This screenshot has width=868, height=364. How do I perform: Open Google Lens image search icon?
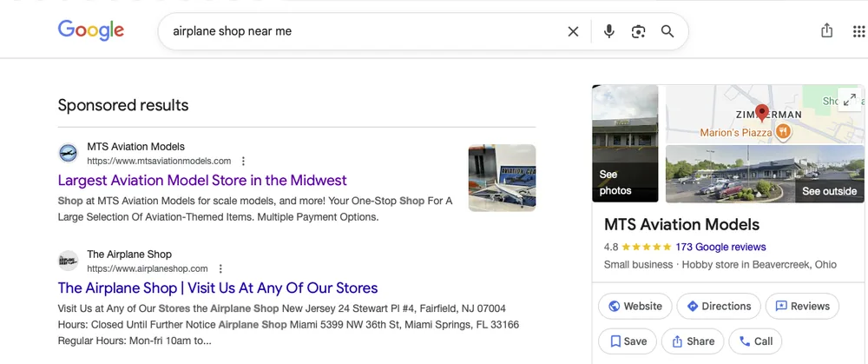point(638,31)
